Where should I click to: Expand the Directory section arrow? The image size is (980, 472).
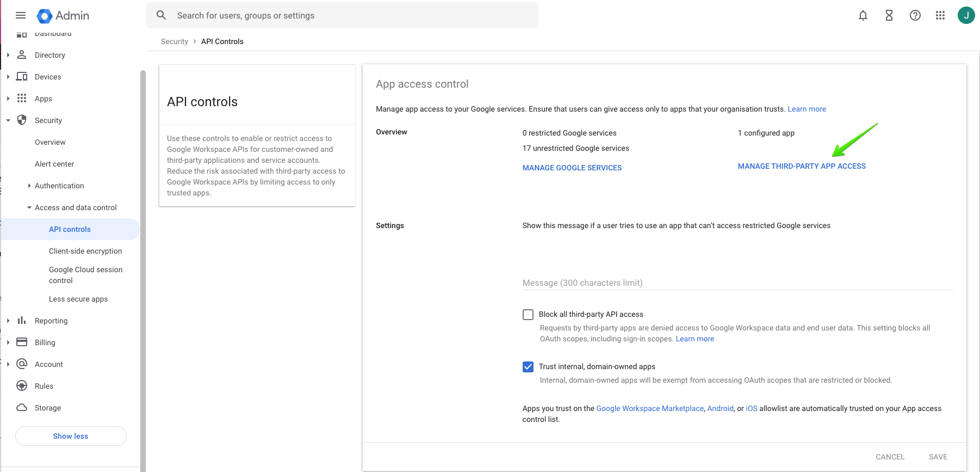coord(8,55)
